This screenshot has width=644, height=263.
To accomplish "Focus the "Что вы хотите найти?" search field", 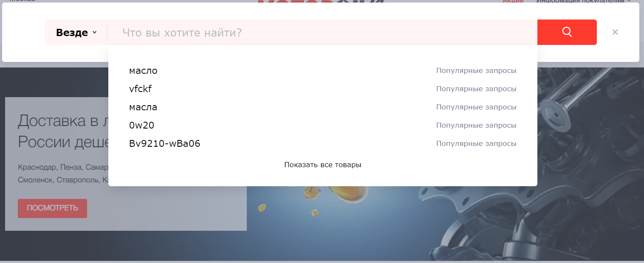I will pos(322,33).
